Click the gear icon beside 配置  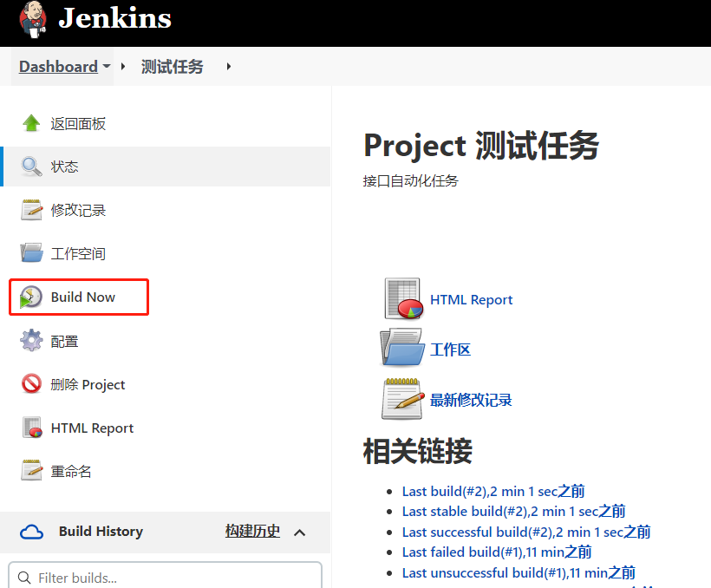31,340
